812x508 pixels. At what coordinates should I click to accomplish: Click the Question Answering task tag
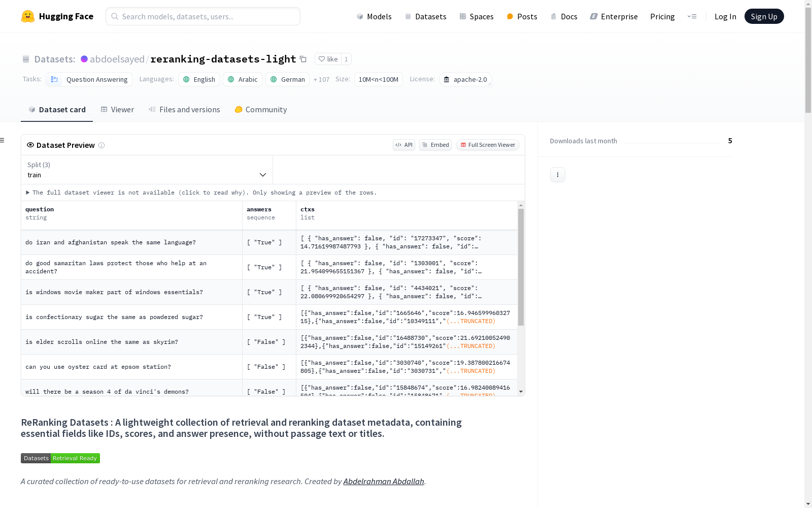click(x=89, y=79)
